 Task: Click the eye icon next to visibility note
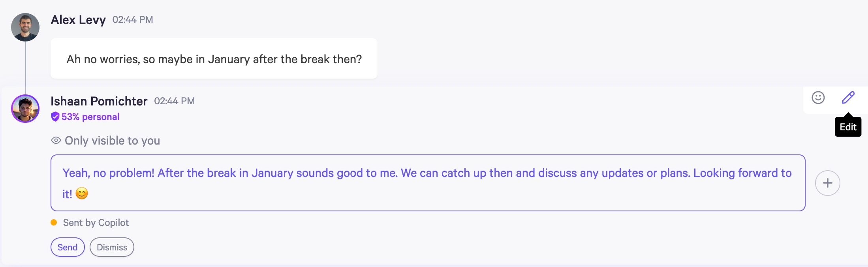tap(56, 140)
